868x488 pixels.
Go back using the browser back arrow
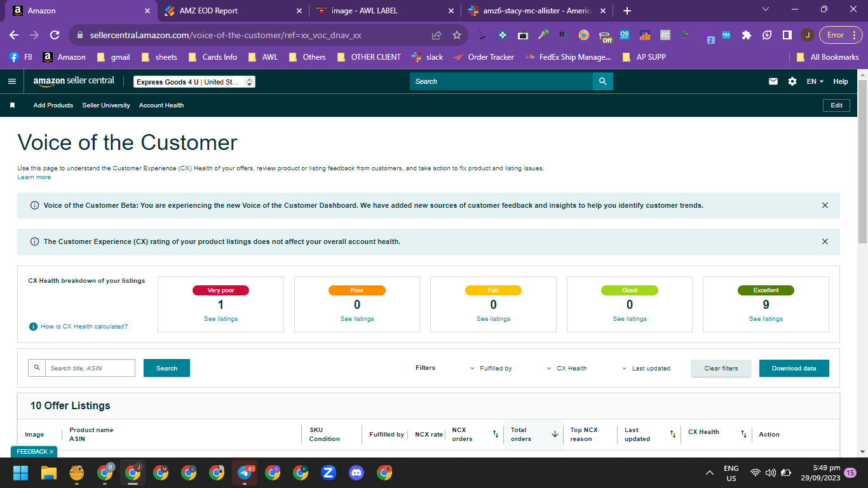click(x=14, y=35)
